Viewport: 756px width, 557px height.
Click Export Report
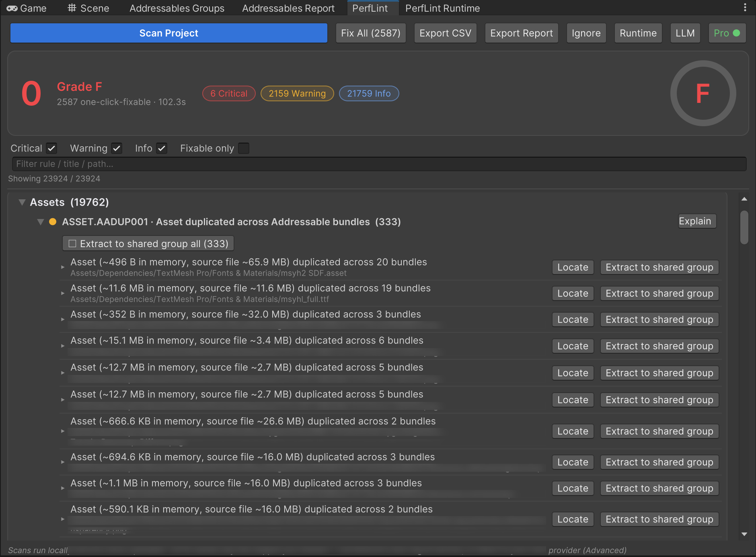tap(522, 33)
